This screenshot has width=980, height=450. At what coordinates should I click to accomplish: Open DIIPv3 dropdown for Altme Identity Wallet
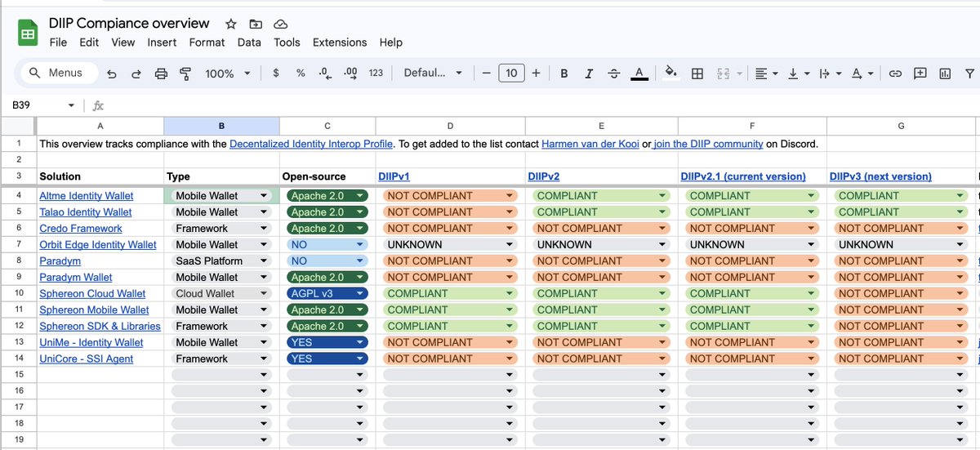(961, 196)
